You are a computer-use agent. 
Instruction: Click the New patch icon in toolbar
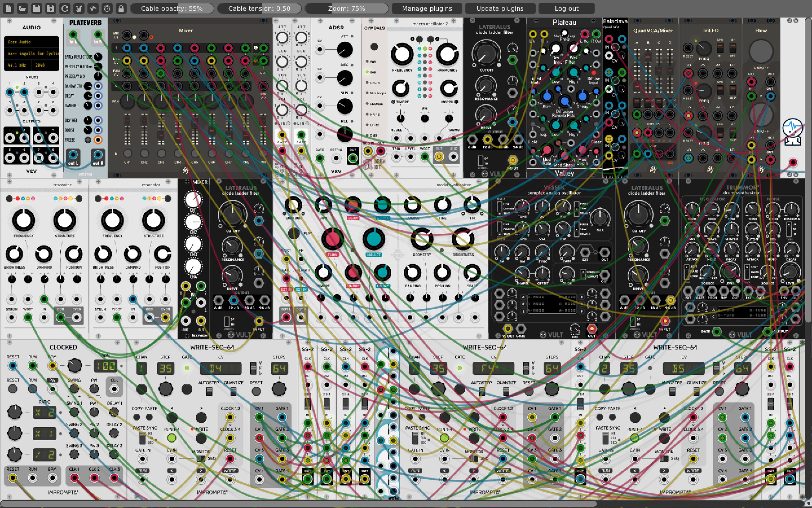(x=8, y=8)
